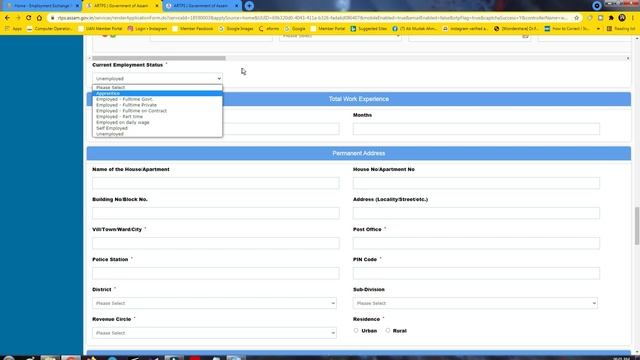Screen dimensions: 640x360
Task: Select Apprentice from the employment status list
Action: point(157,93)
